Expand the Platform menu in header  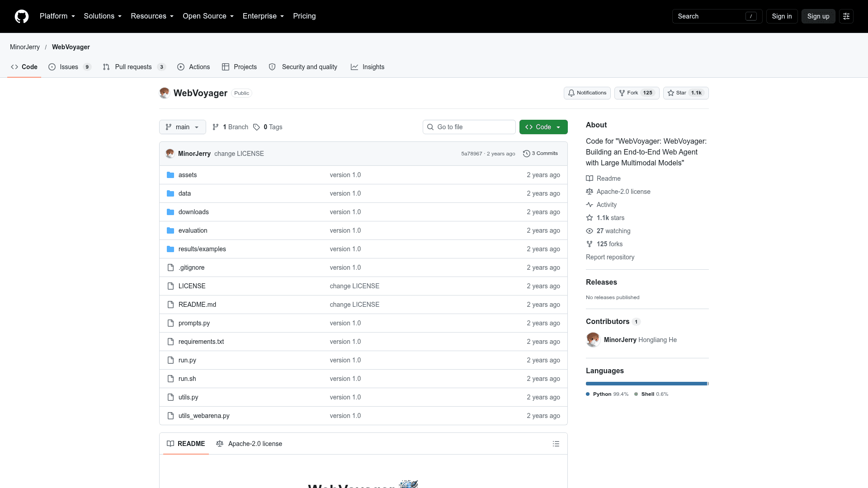(x=57, y=16)
